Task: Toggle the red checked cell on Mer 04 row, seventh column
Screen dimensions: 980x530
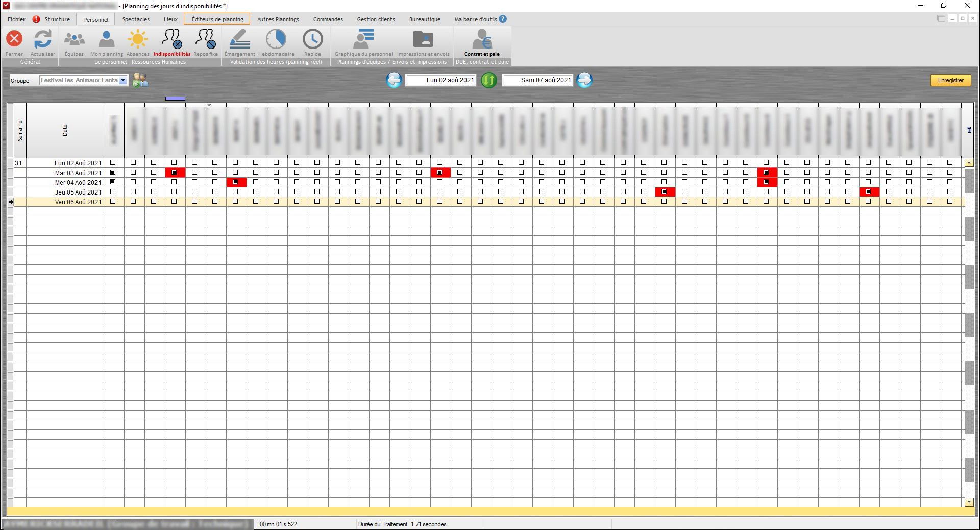Action: [236, 182]
